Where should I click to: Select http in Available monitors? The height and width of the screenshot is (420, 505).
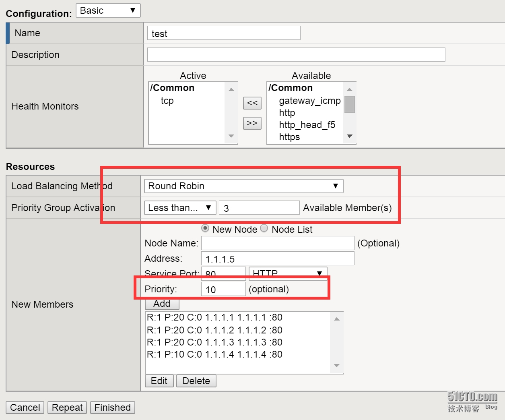(287, 113)
